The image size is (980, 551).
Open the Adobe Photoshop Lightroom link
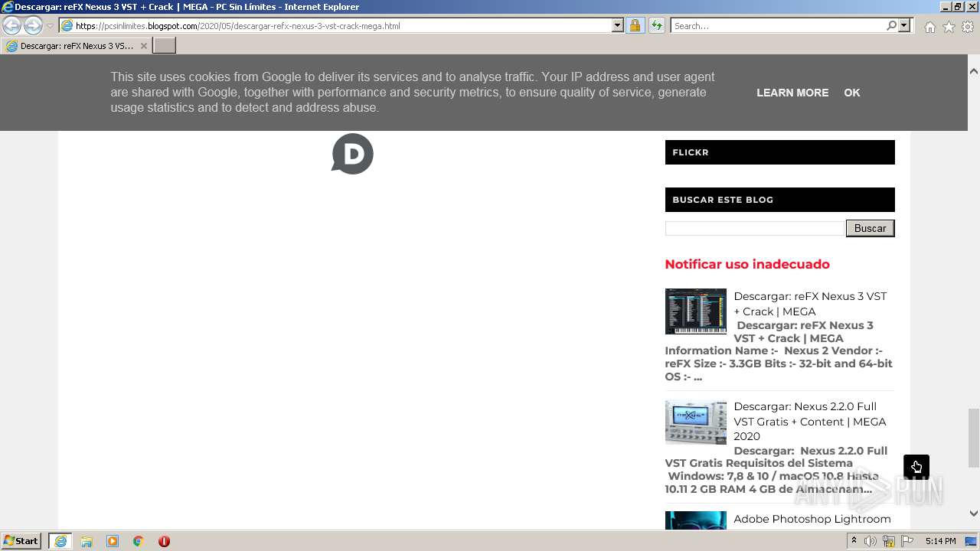click(812, 519)
